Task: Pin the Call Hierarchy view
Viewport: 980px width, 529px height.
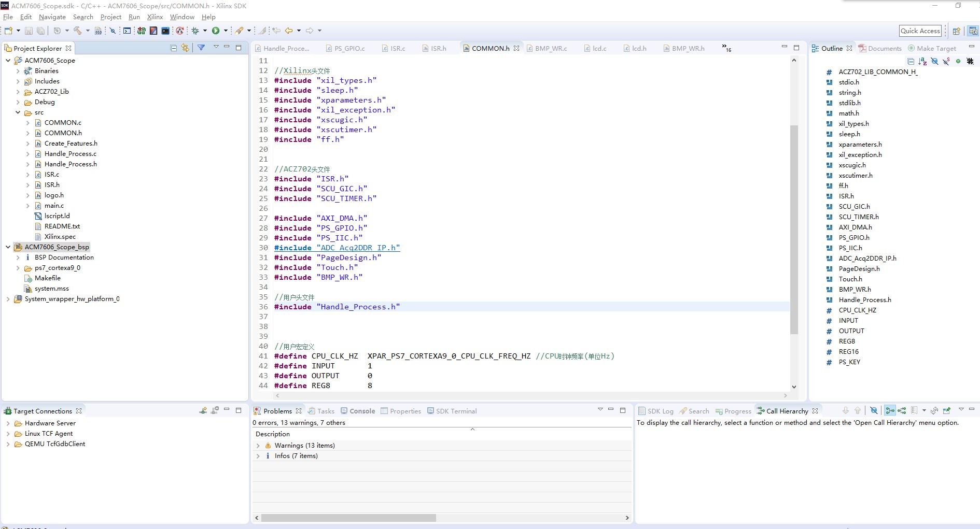Action: (947, 410)
